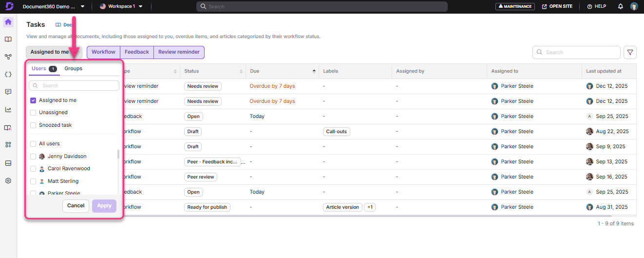Click the Labels column header
This screenshot has height=258, width=644.
[x=355, y=71]
